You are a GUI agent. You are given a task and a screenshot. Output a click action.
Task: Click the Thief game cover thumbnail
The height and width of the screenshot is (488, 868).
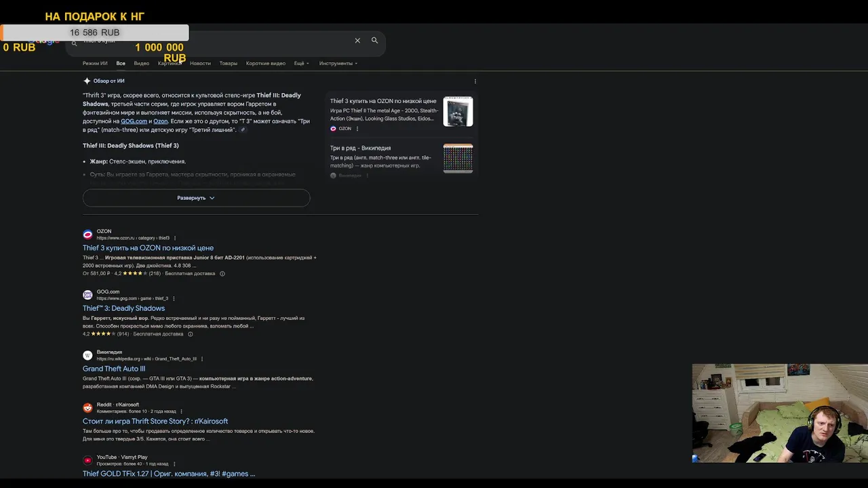[458, 111]
